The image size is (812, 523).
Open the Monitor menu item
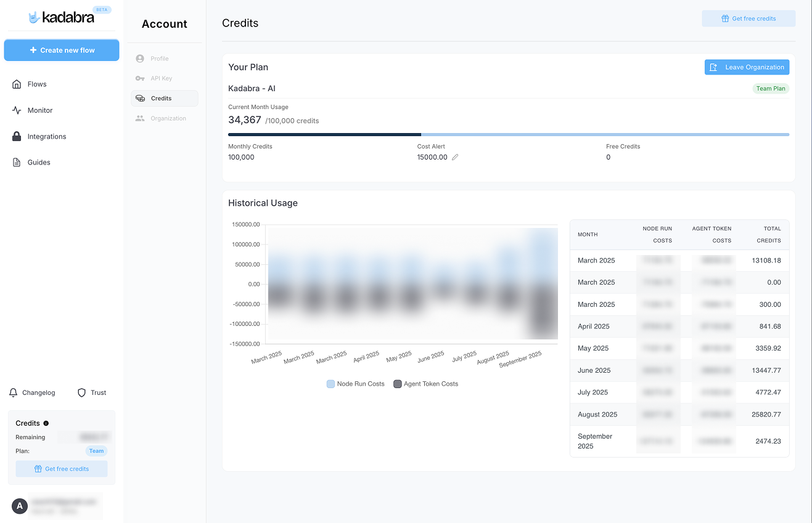[40, 110]
